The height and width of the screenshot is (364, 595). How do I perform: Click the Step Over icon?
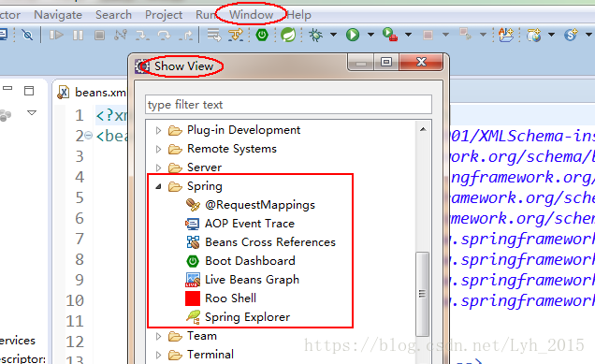(x=164, y=36)
